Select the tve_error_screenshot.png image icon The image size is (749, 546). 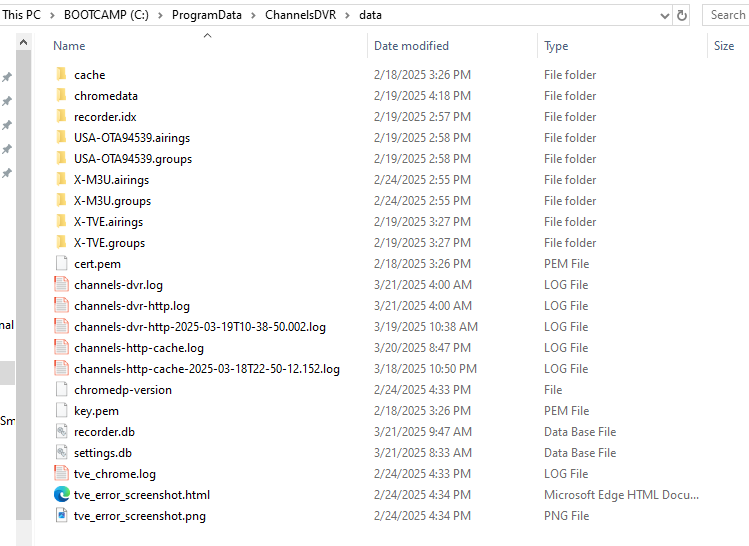click(x=62, y=516)
